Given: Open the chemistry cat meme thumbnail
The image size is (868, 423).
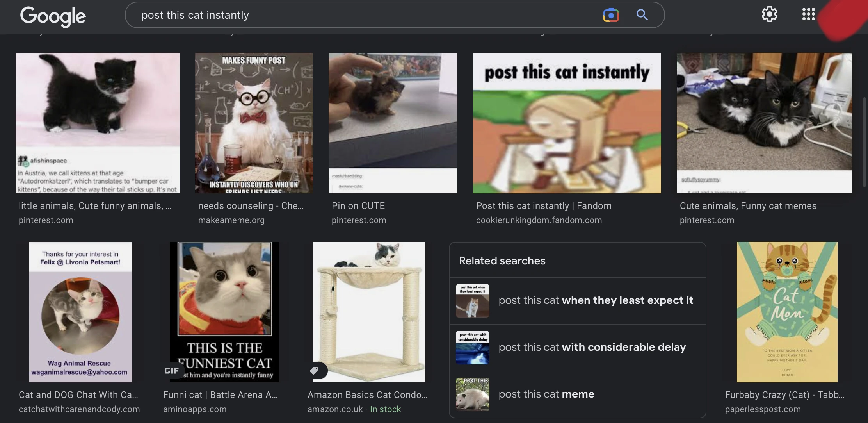Looking at the screenshot, I should [254, 123].
